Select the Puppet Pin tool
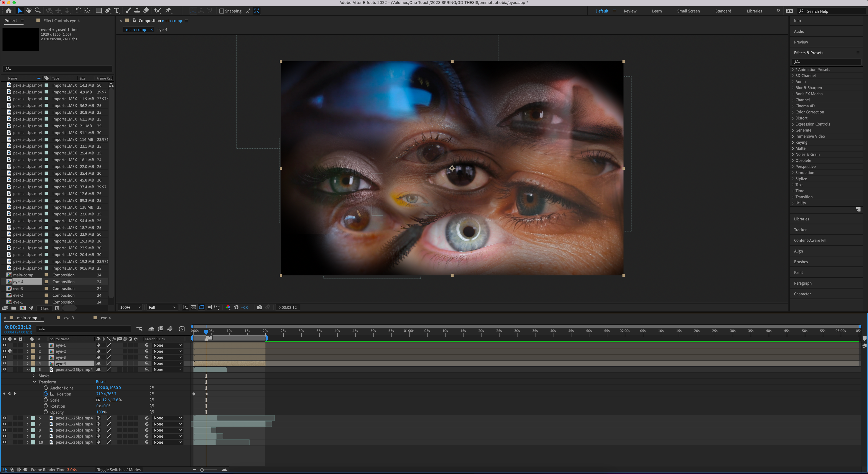 click(x=168, y=11)
